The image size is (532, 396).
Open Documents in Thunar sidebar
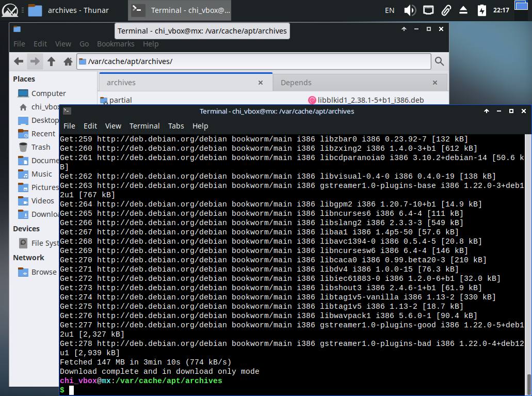pyautogui.click(x=38, y=160)
